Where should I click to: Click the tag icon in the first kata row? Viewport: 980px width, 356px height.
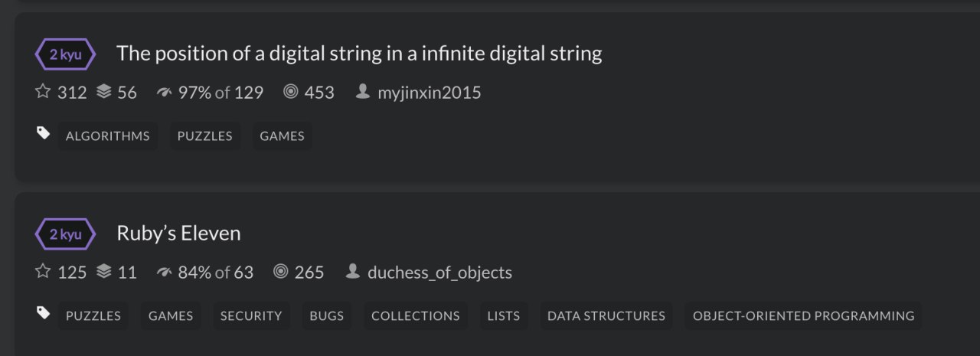pos(44,133)
